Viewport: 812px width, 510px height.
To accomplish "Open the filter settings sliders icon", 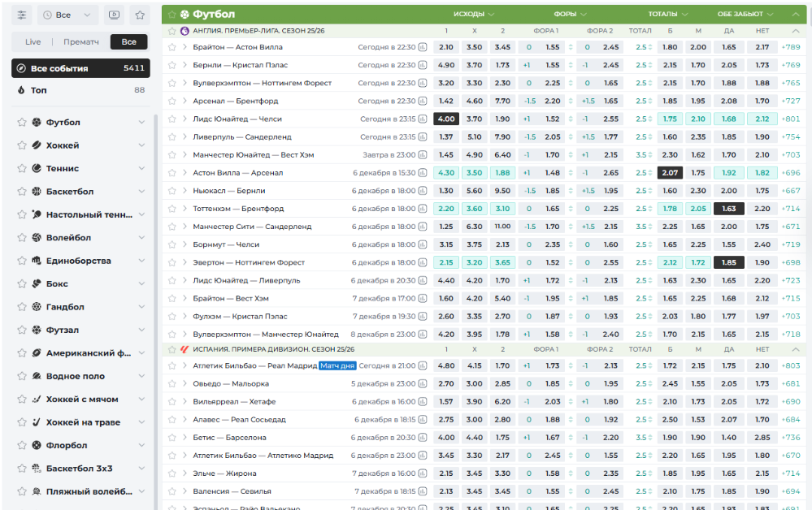I will pos(22,15).
